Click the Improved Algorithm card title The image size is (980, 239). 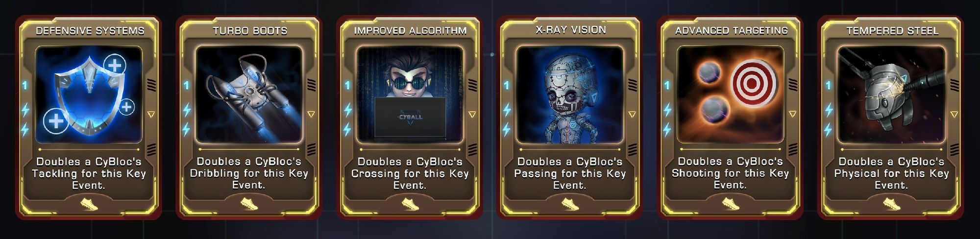tap(410, 31)
